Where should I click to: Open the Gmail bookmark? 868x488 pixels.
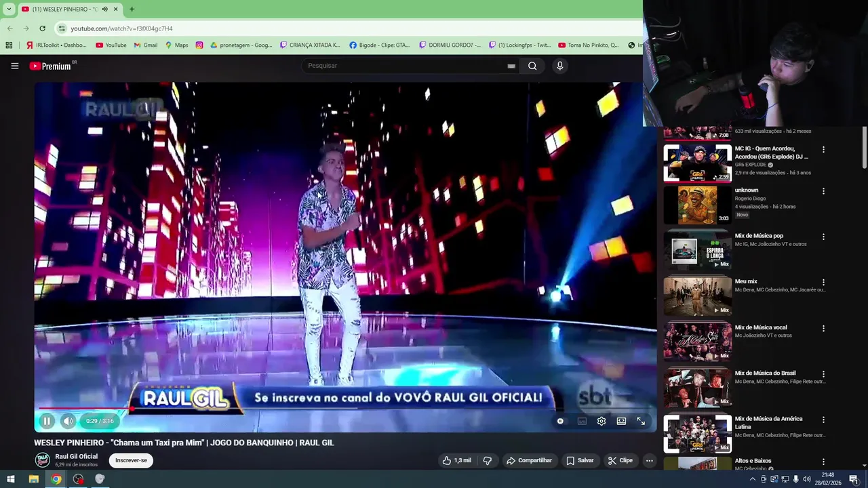click(x=146, y=45)
